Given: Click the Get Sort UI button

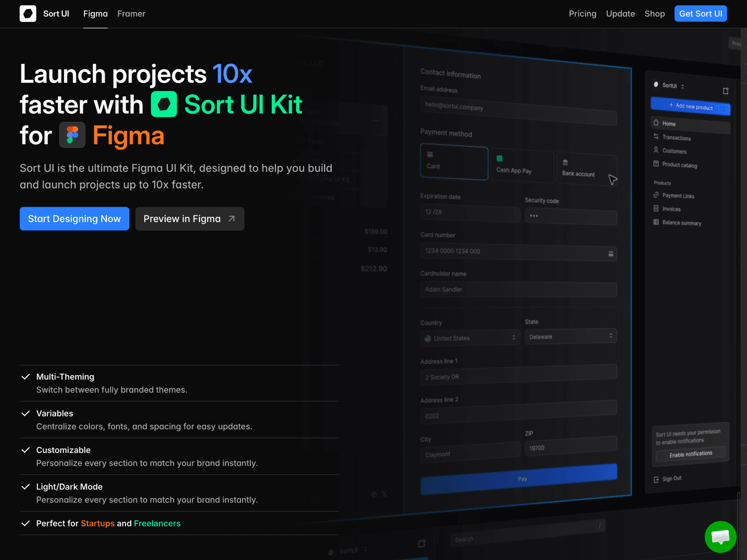Looking at the screenshot, I should [x=700, y=14].
